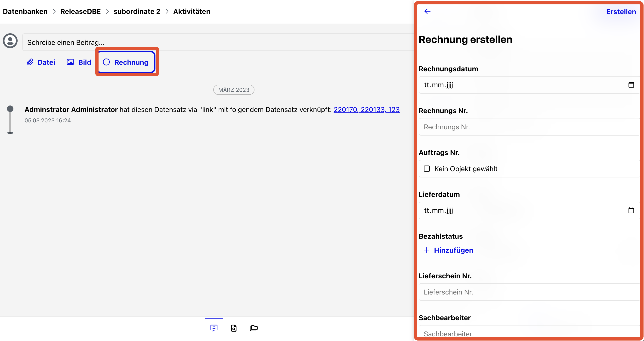Open the linked record 220170, 220133, 123
This screenshot has width=644, height=341.
coord(366,109)
